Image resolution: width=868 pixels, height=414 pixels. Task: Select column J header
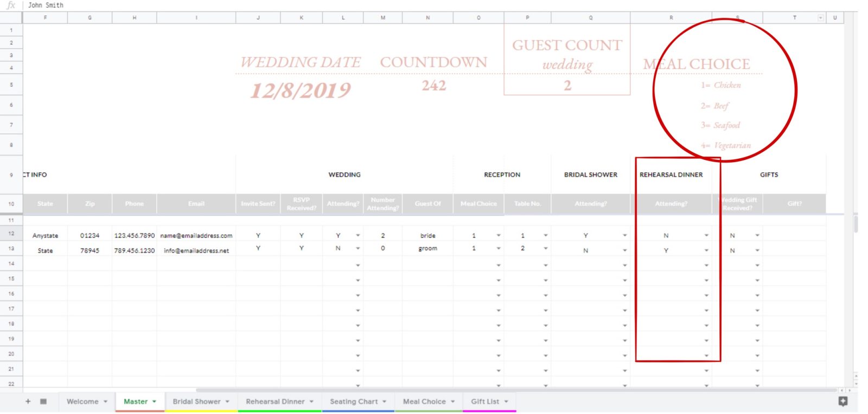coord(258,18)
